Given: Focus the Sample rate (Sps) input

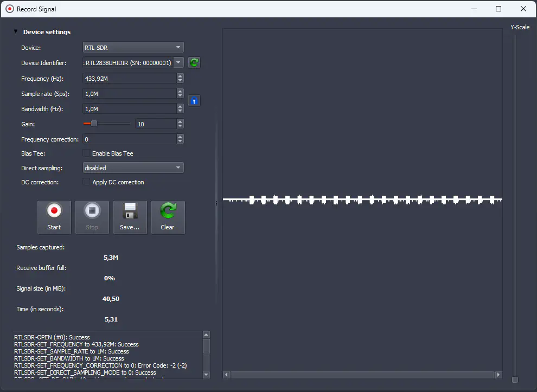Looking at the screenshot, I should point(129,94).
